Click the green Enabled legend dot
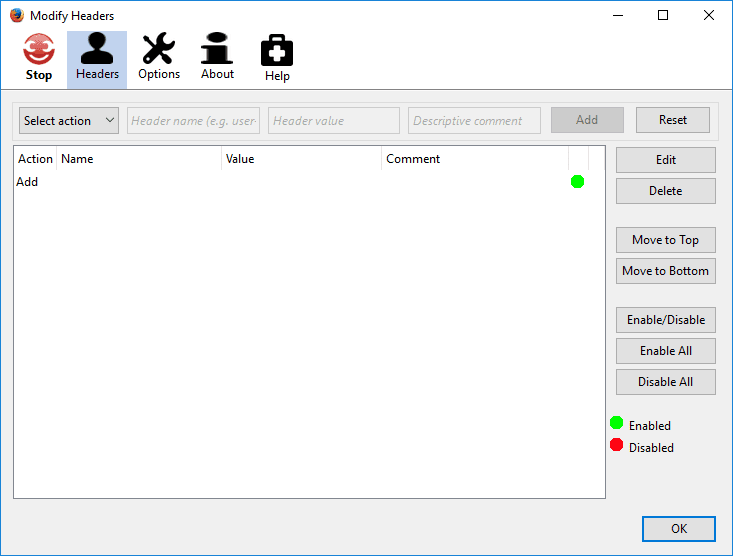The image size is (733, 556). point(617,423)
